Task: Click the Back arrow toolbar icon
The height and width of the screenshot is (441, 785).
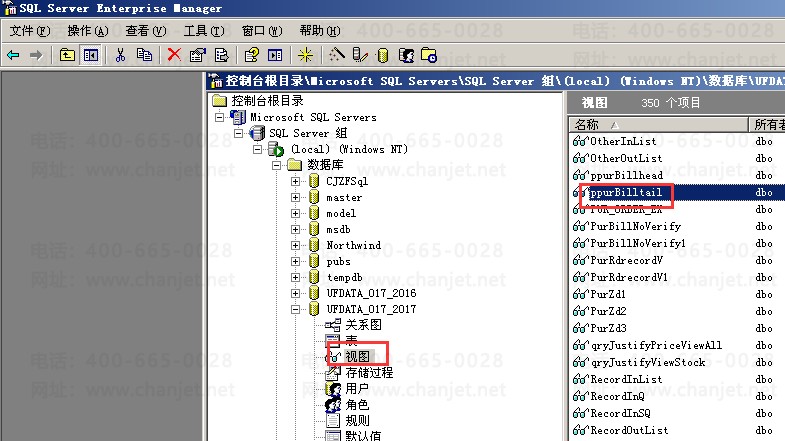Action: [x=14, y=55]
